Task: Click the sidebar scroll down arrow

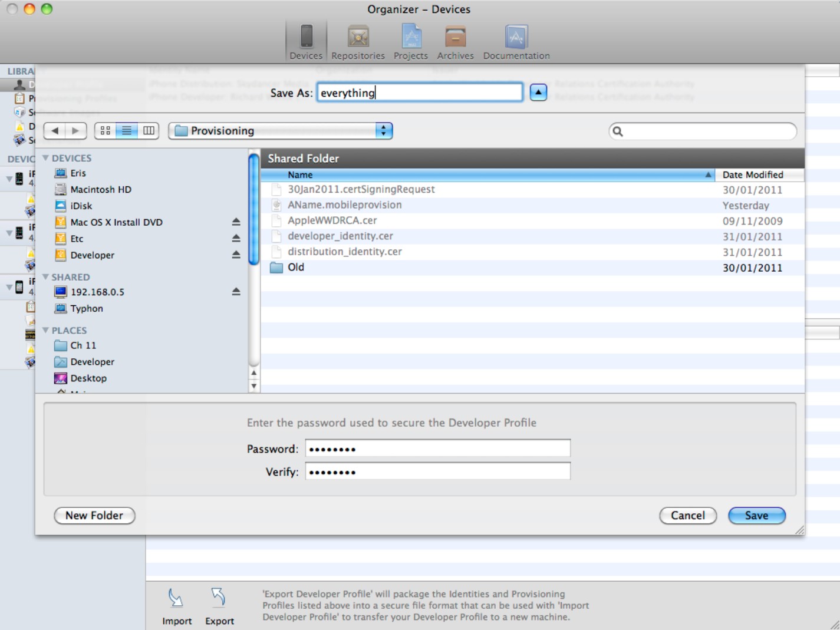Action: click(254, 387)
